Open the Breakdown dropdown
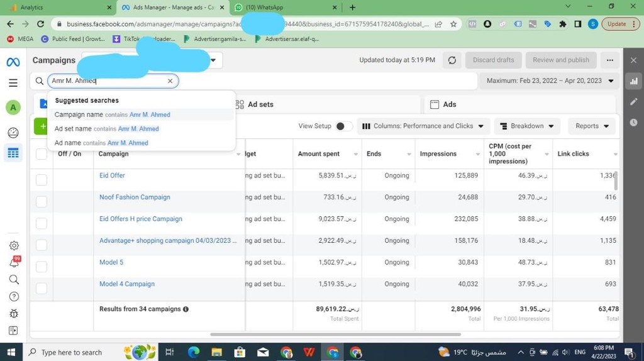The width and height of the screenshot is (644, 361). tap(528, 126)
